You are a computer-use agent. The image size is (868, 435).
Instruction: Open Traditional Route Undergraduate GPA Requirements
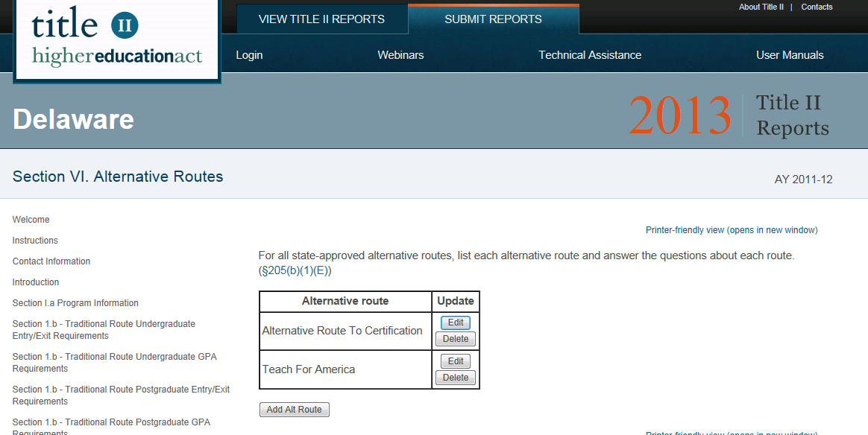tap(115, 363)
